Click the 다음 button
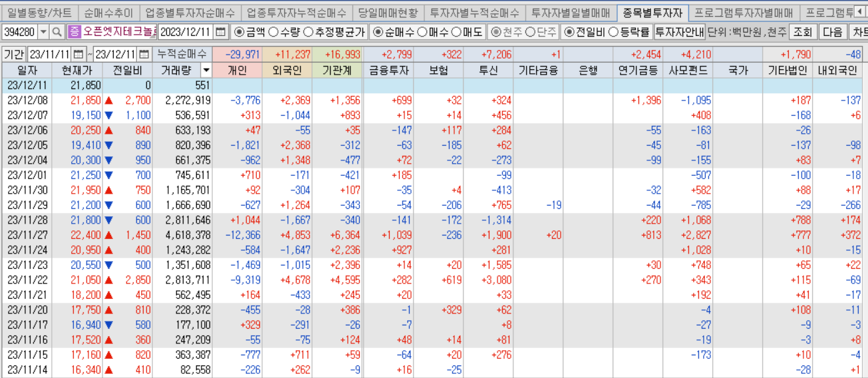Viewport: 868px width, 378px height. click(833, 32)
